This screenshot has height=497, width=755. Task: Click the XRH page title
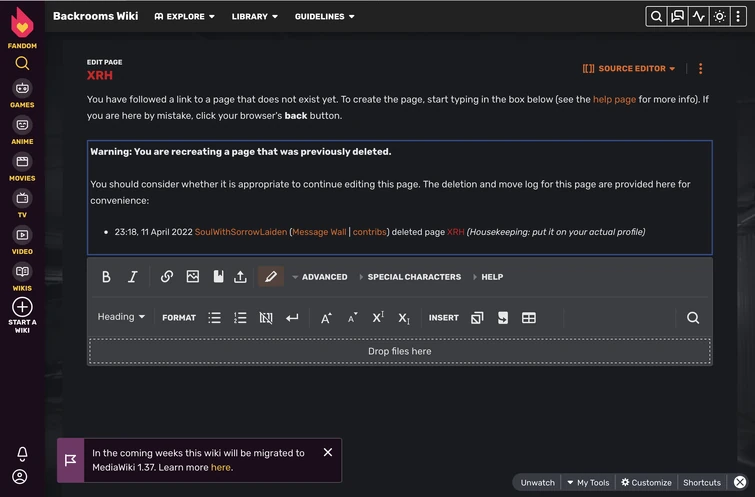(100, 75)
